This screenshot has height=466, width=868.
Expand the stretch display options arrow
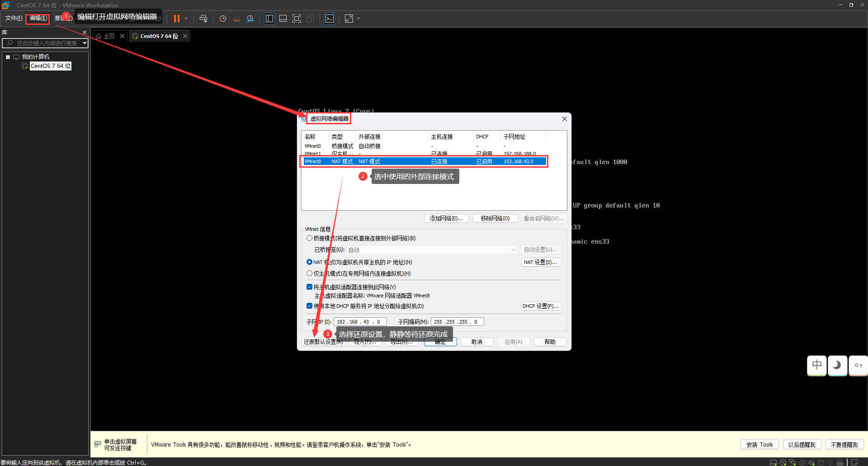(359, 19)
